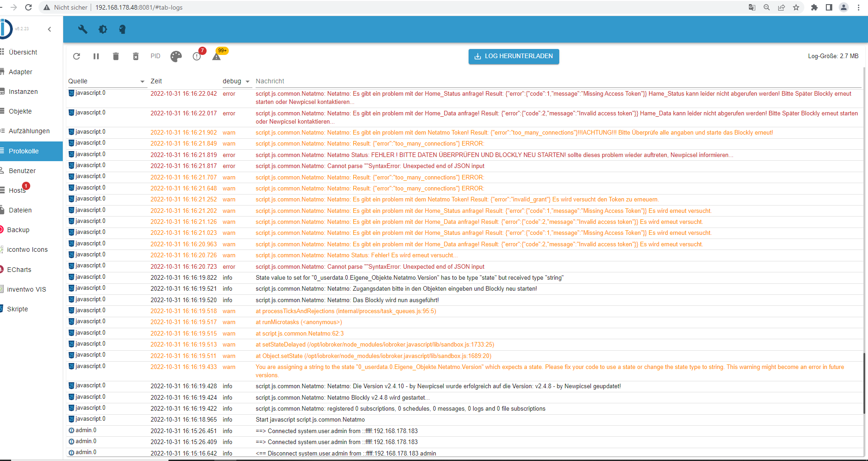
Task: Toggle expert mode head icon
Action: tap(122, 29)
